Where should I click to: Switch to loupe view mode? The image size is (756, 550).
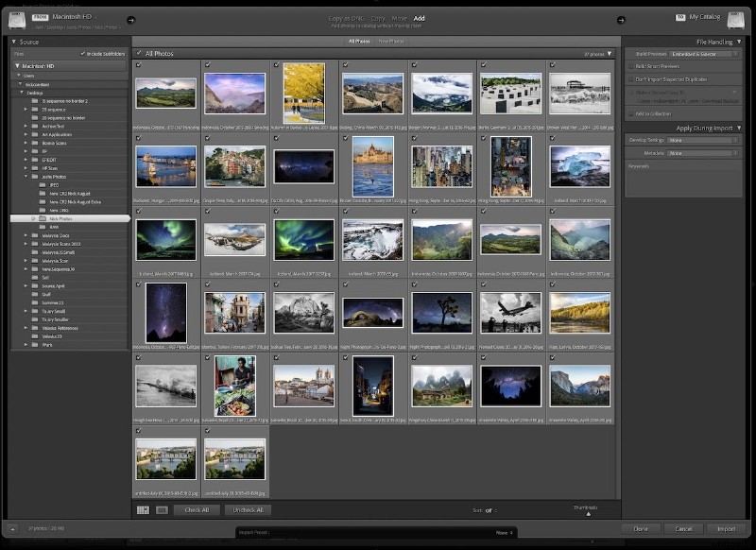click(x=163, y=509)
